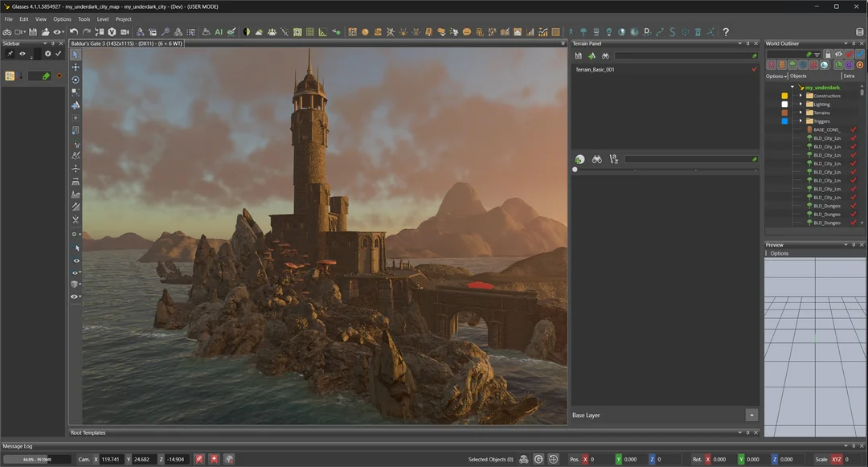Screen dimensions: 868x467
Task: Click the sort A-Z icon in lower terrain panel
Action: (x=613, y=159)
